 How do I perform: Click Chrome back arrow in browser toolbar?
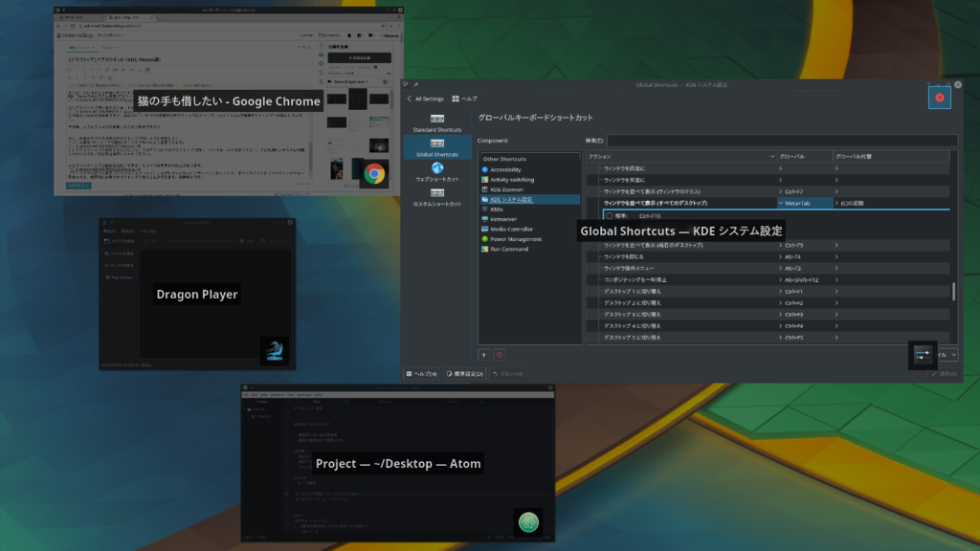[x=58, y=26]
